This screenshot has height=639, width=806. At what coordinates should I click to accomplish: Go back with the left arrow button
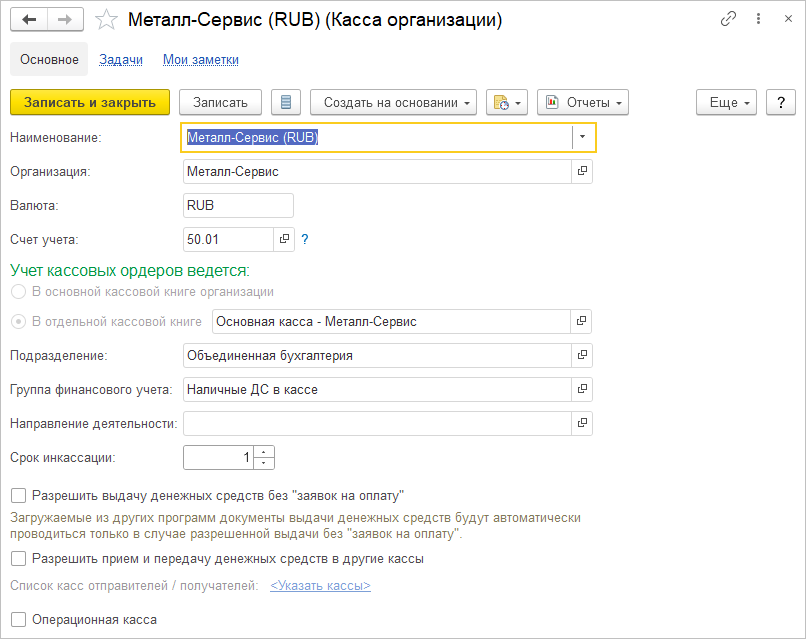point(29,20)
